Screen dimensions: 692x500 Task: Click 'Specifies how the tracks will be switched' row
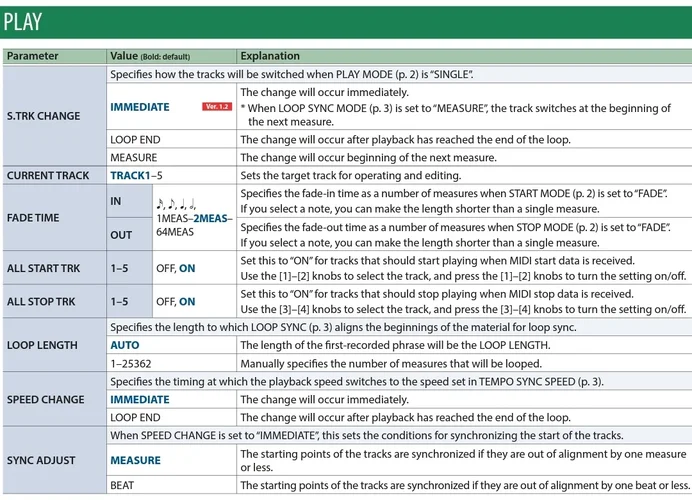(399, 74)
